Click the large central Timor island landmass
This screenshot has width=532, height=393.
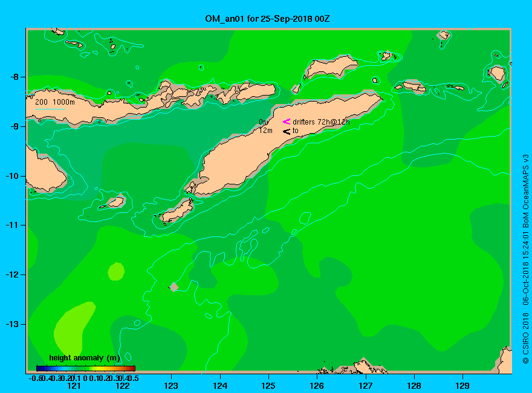pos(244,156)
